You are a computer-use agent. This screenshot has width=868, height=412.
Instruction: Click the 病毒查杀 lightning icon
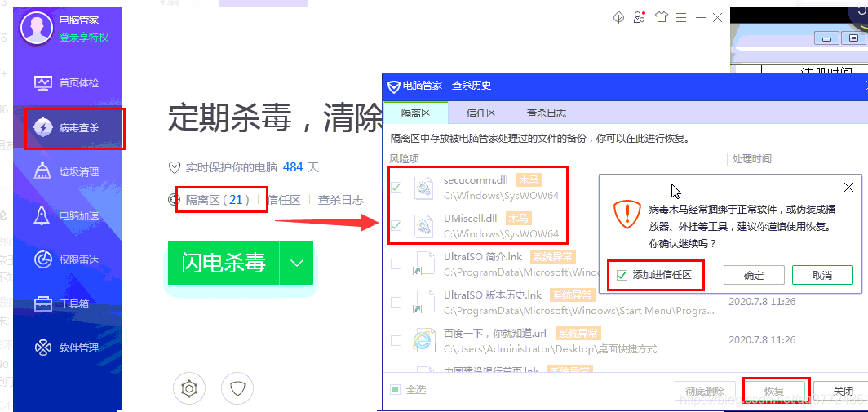42,128
